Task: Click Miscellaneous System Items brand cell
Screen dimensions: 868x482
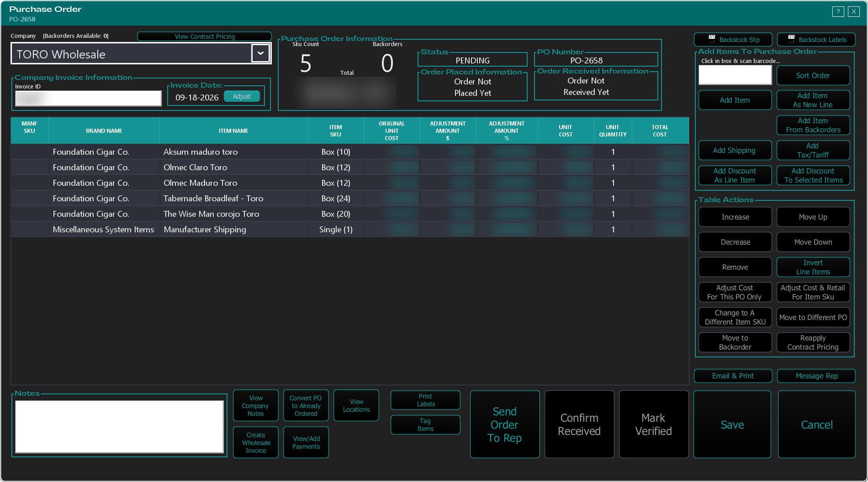Action: click(x=103, y=229)
